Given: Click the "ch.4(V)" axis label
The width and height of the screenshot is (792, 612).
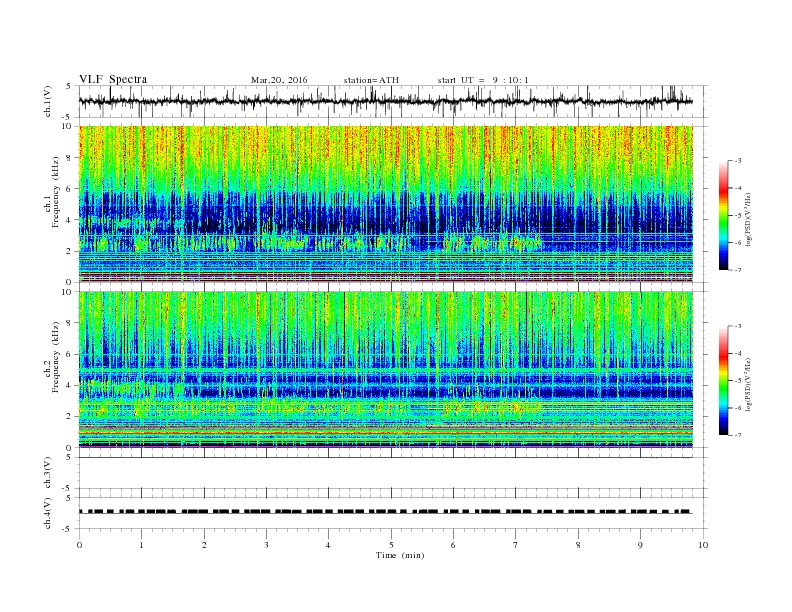Looking at the screenshot, I should (48, 514).
